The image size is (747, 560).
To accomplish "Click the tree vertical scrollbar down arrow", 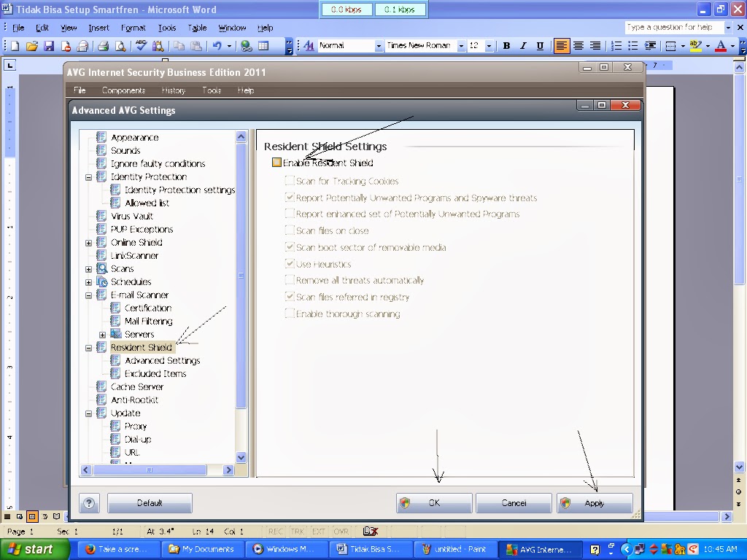I will (x=241, y=457).
